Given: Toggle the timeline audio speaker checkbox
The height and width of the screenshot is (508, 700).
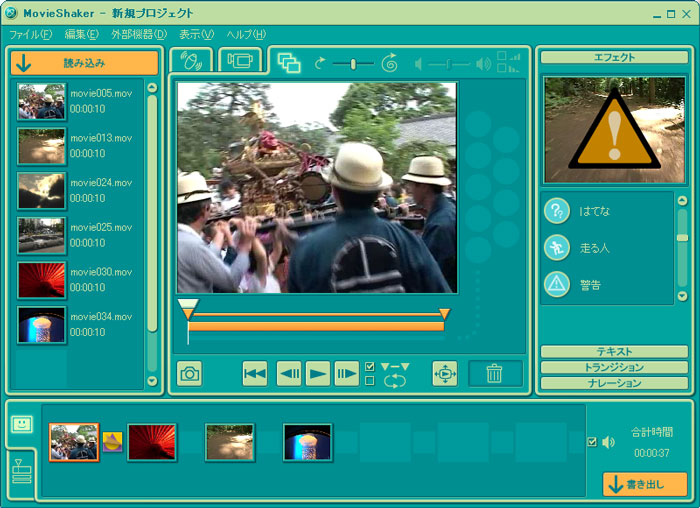Looking at the screenshot, I should (592, 442).
